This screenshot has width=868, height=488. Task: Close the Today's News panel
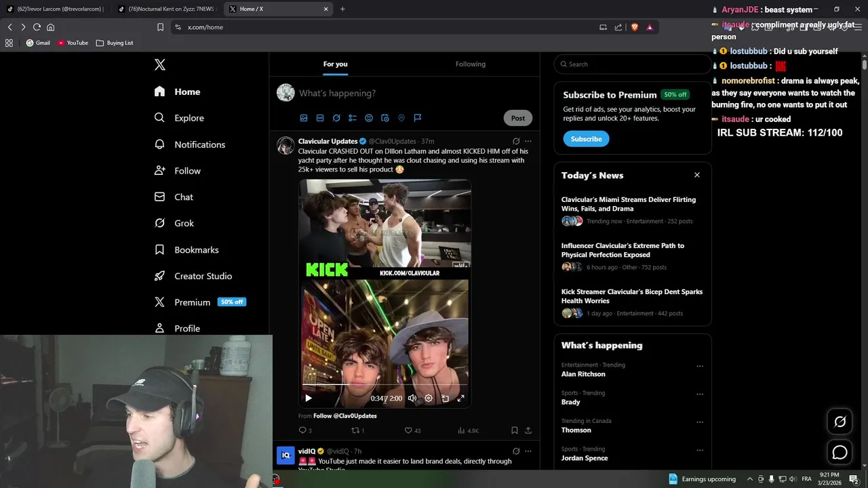coord(696,175)
